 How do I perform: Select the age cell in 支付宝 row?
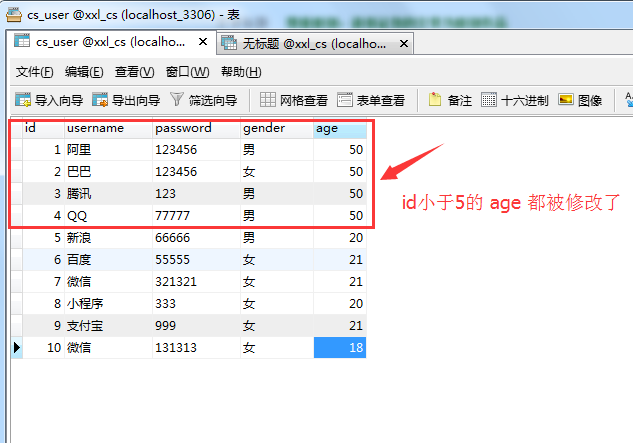pos(340,325)
